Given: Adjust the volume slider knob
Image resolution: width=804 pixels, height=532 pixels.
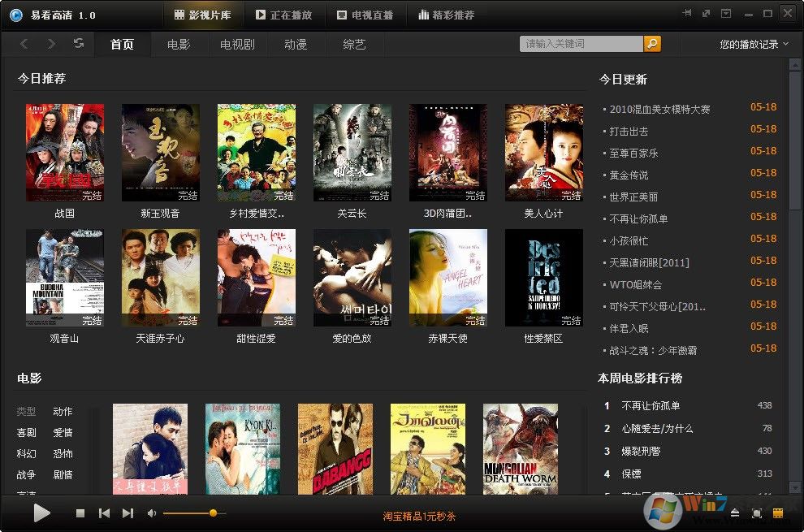Looking at the screenshot, I should [213, 513].
